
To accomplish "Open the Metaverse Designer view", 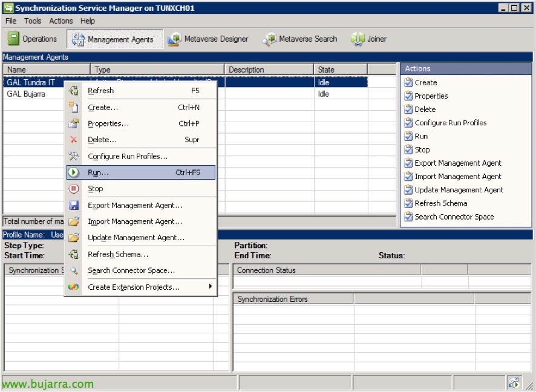I will point(208,39).
